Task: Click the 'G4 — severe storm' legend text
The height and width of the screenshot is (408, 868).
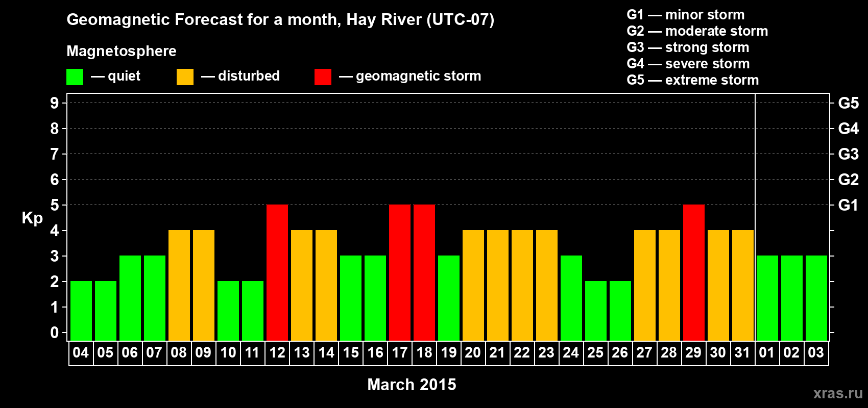Action: tap(688, 64)
